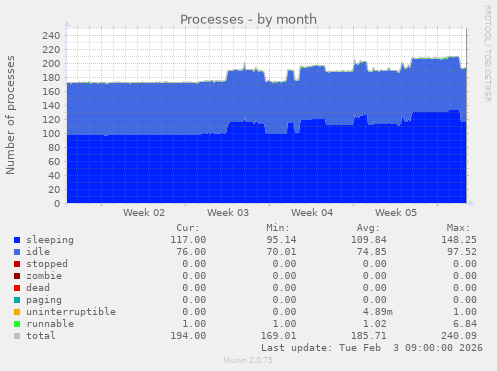This screenshot has width=497, height=371.
Task: Click the orange uninterruptible legend swatch
Action: click(x=17, y=312)
